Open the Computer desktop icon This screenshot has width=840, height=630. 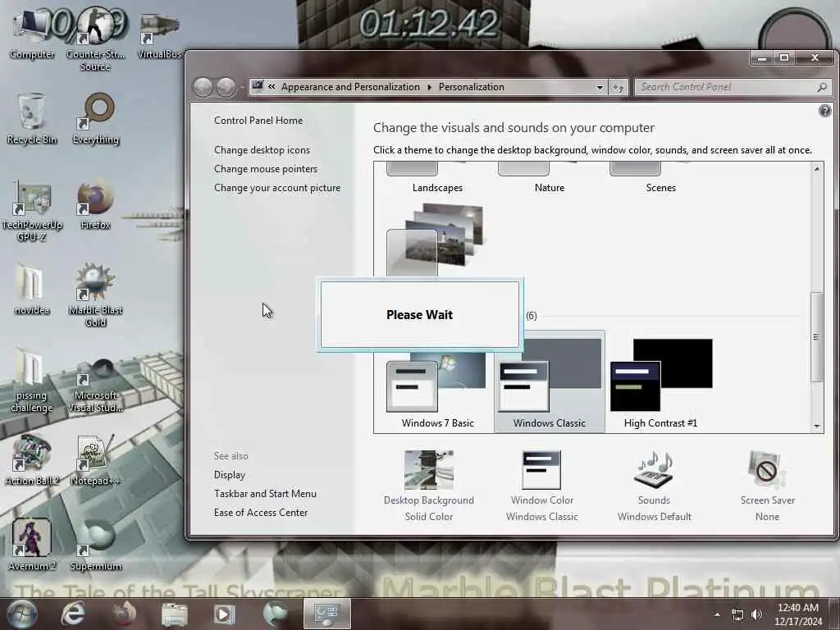(x=32, y=34)
